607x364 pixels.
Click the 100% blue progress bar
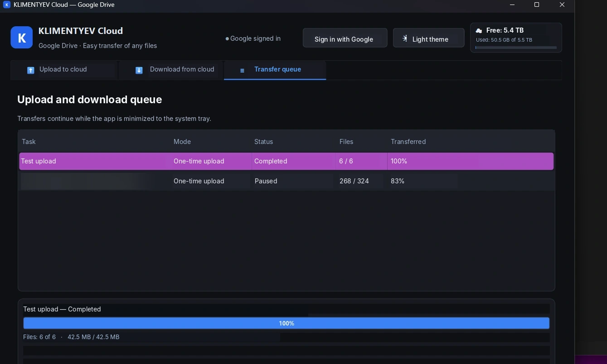tap(286, 323)
